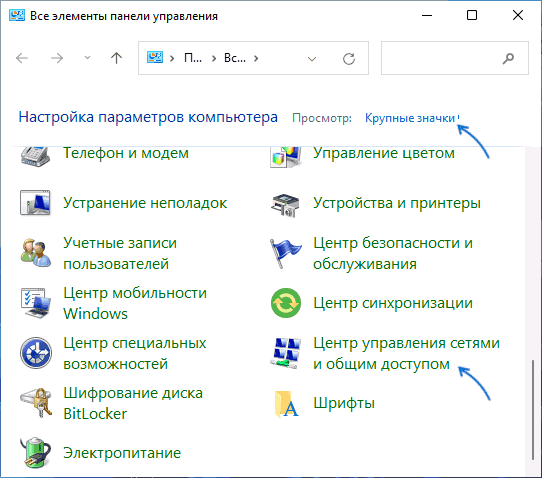Minimize the Control Panel window
542x478 pixels.
[427, 15]
